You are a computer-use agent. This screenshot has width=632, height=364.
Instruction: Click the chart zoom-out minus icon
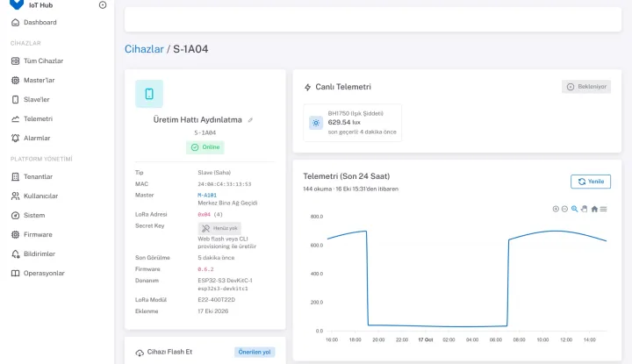(564, 209)
